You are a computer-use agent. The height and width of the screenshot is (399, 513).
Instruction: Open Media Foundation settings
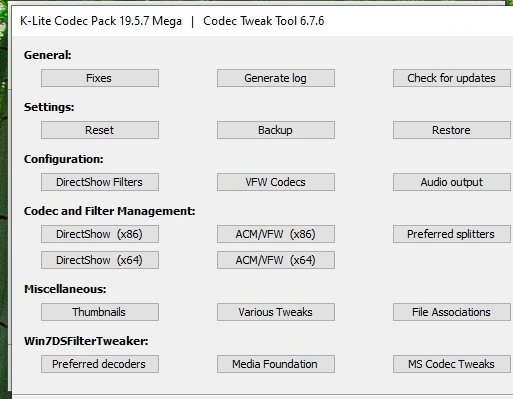276,364
